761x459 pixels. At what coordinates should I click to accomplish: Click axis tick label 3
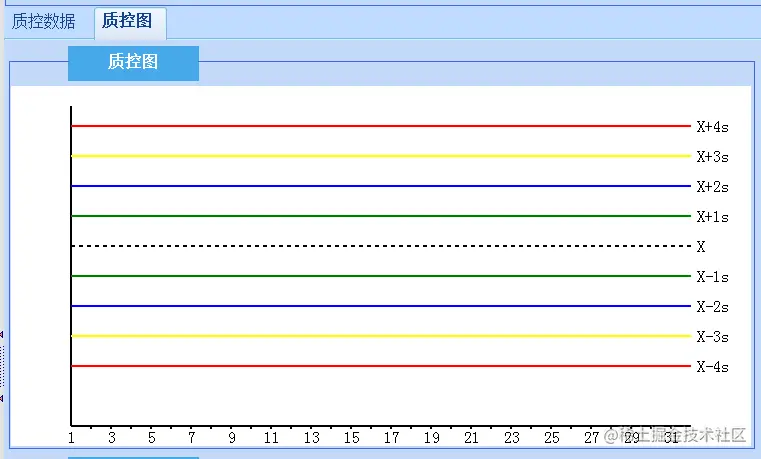coord(112,438)
